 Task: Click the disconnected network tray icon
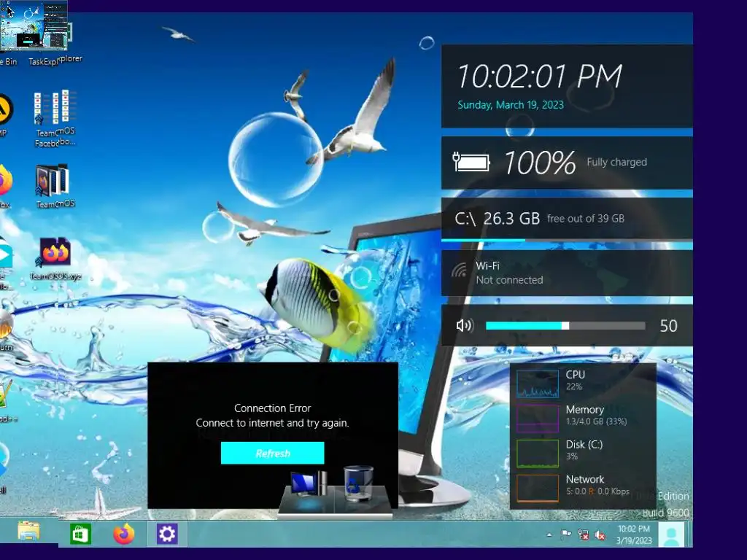click(x=583, y=535)
